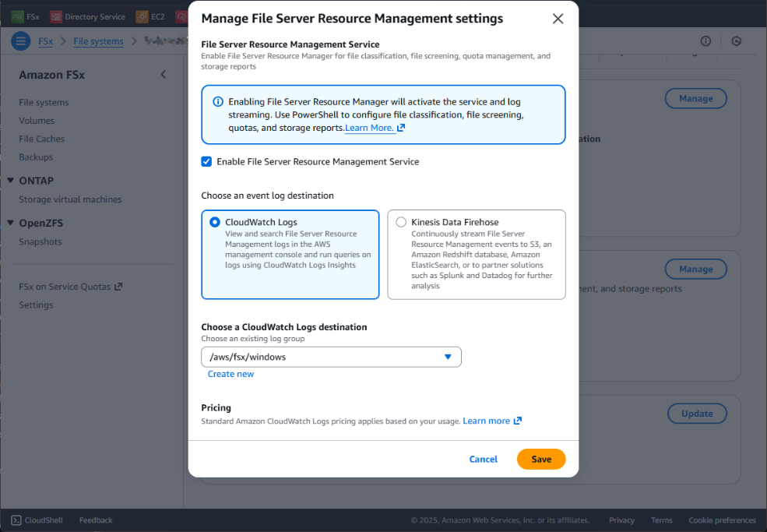Click Create new below the log group dropdown

(x=230, y=374)
